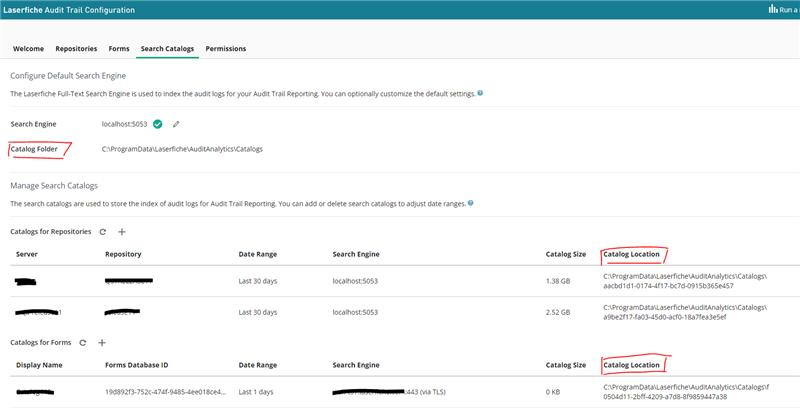Image resolution: width=800 pixels, height=408 pixels.
Task: Click the Last 1 days date range
Action: point(256,392)
